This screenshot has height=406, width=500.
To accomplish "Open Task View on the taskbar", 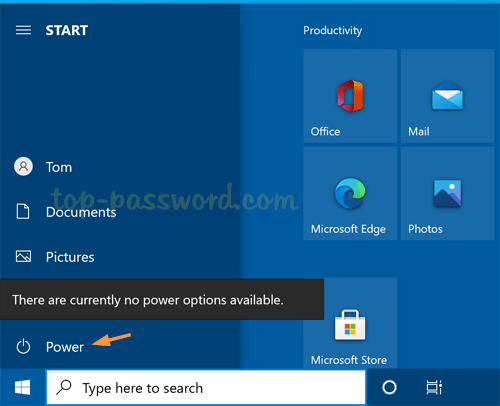I will 434,387.
